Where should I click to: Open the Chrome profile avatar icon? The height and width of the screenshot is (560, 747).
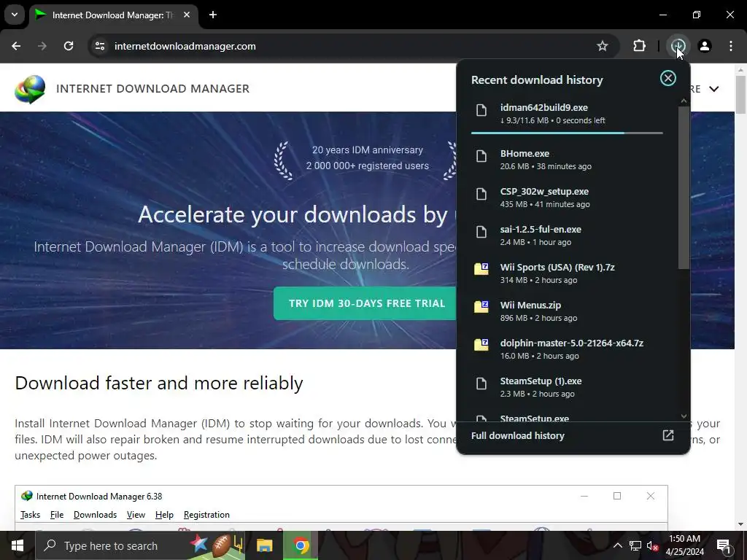(x=705, y=46)
